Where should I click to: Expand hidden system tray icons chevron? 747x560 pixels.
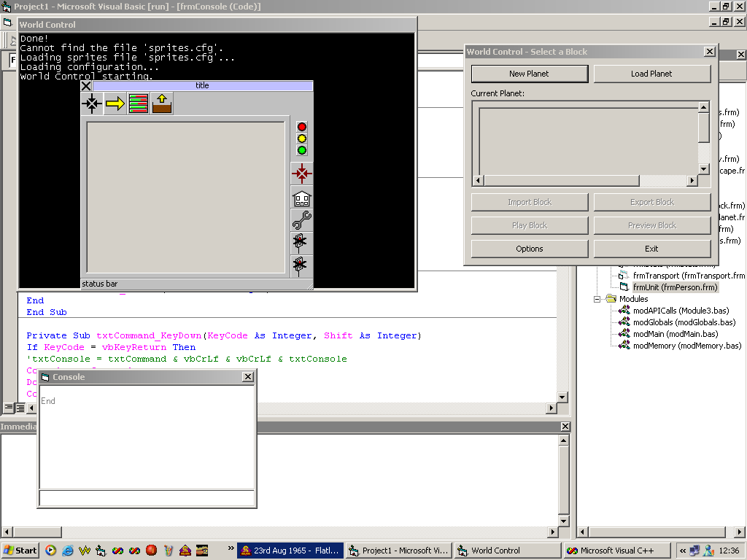click(682, 551)
